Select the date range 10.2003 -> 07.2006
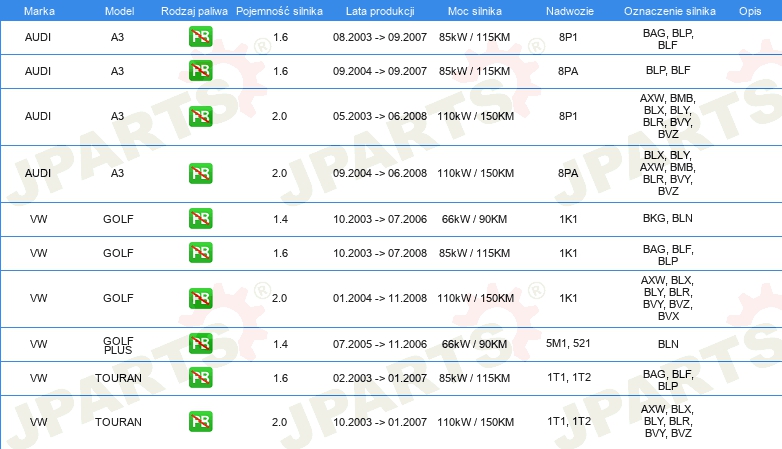 click(380, 219)
